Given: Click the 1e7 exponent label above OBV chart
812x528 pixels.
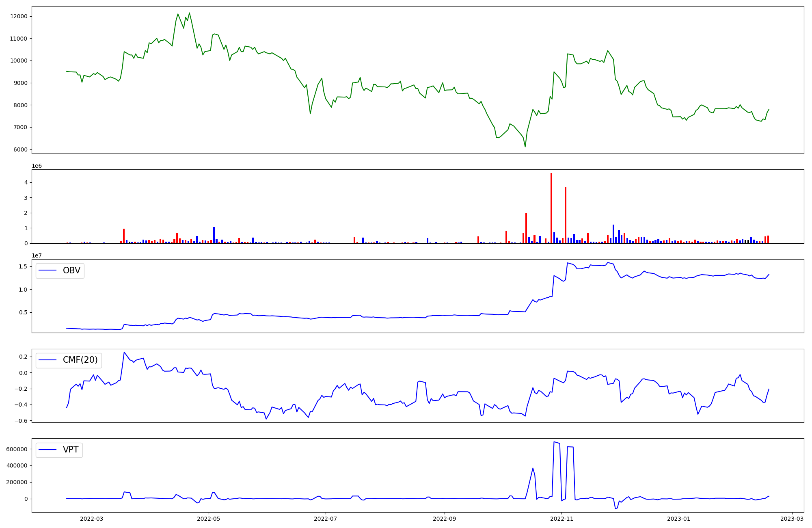Looking at the screenshot, I should pos(37,255).
